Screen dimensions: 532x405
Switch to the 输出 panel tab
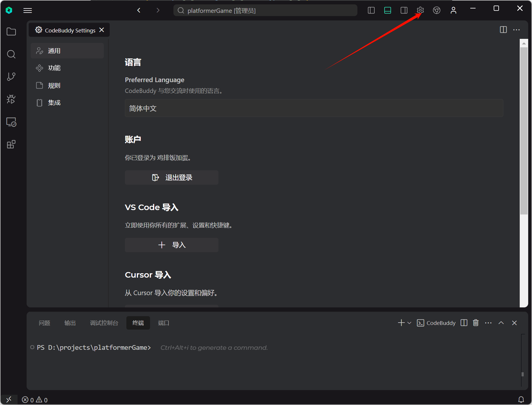(x=70, y=323)
